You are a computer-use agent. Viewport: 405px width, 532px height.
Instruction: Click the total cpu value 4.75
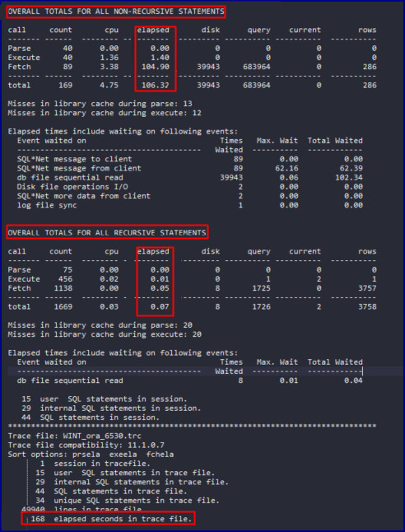point(109,85)
